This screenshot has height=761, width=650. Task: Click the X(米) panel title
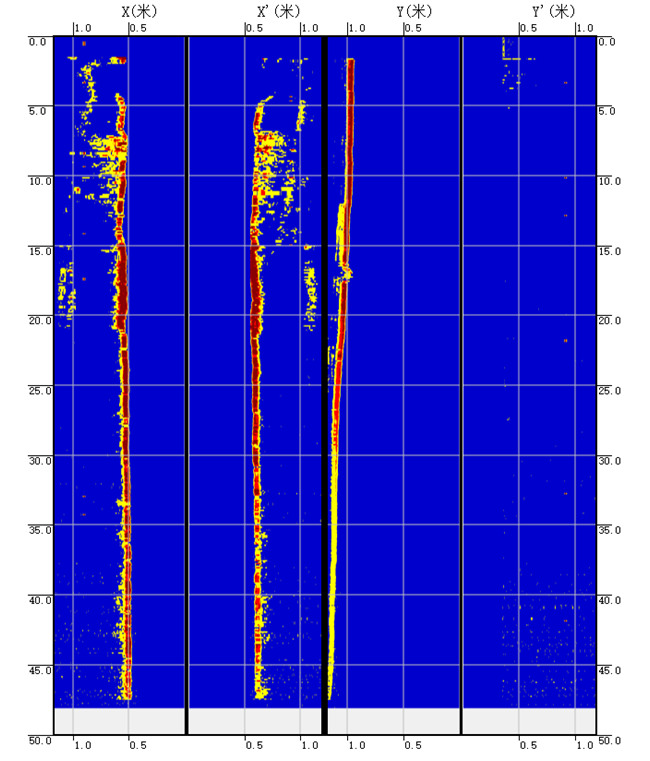139,12
